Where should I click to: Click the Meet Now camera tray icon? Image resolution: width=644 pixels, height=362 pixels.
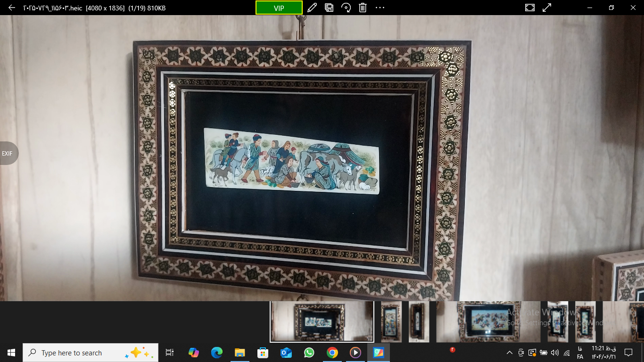click(x=521, y=353)
